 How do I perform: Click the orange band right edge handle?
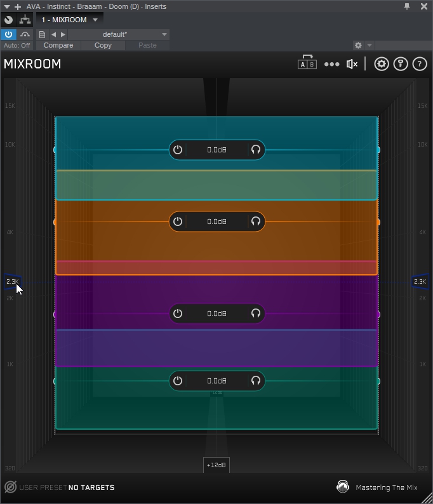[x=378, y=222]
